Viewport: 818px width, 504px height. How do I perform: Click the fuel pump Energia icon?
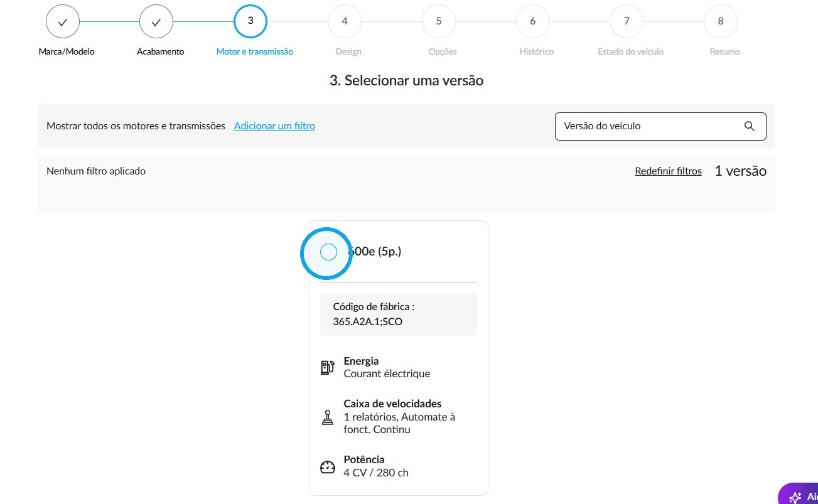[327, 368]
